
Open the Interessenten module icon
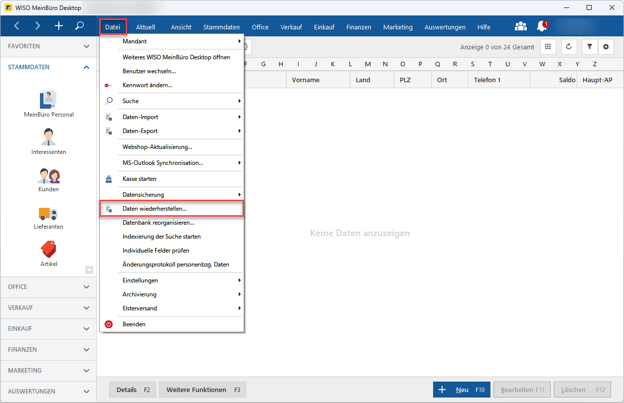pos(48,138)
